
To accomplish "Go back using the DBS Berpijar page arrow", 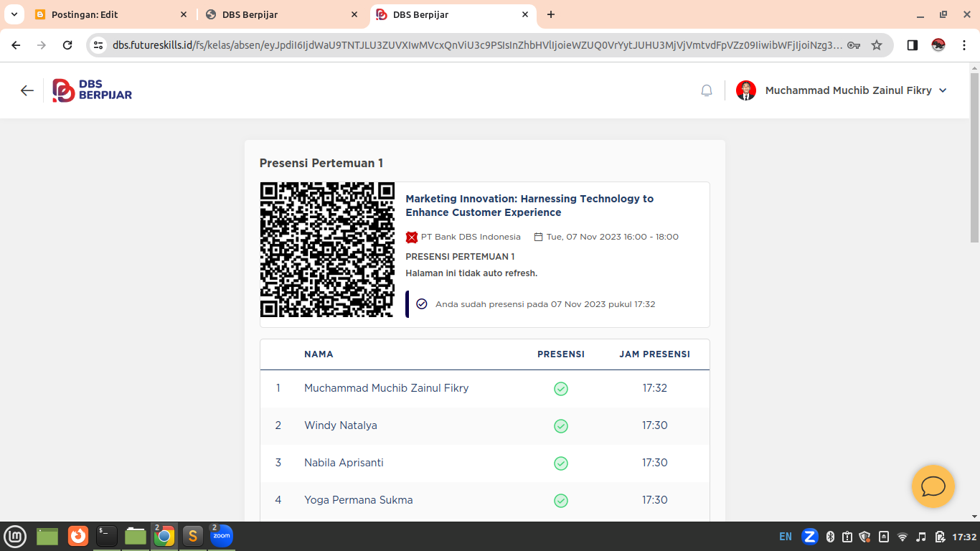I will point(27,90).
